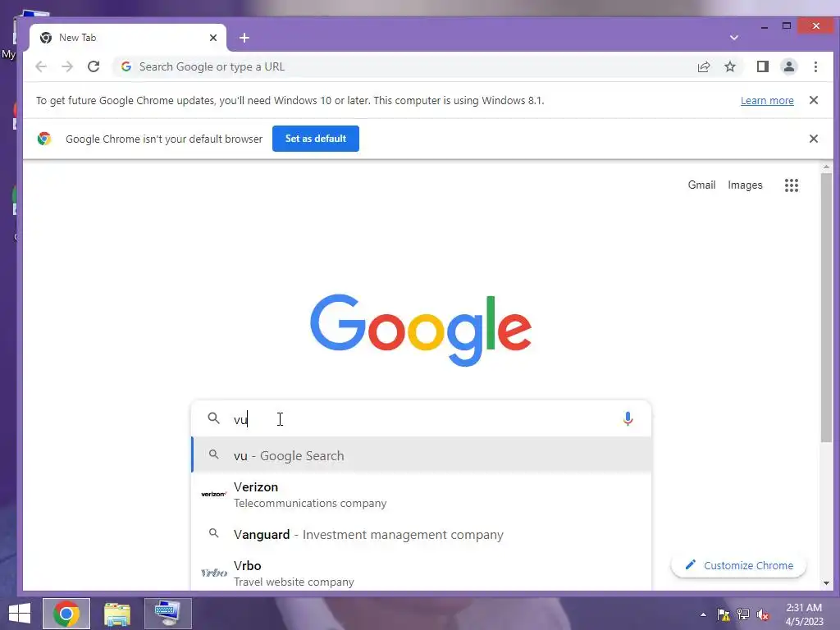The height and width of the screenshot is (630, 840).
Task: Click the Google icon in address bar
Action: pos(126,67)
